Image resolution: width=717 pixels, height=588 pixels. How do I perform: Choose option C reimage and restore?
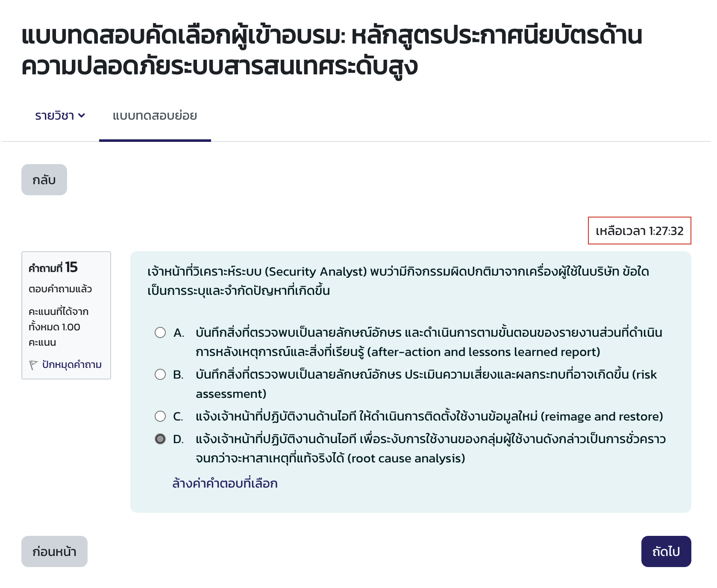[x=160, y=415]
